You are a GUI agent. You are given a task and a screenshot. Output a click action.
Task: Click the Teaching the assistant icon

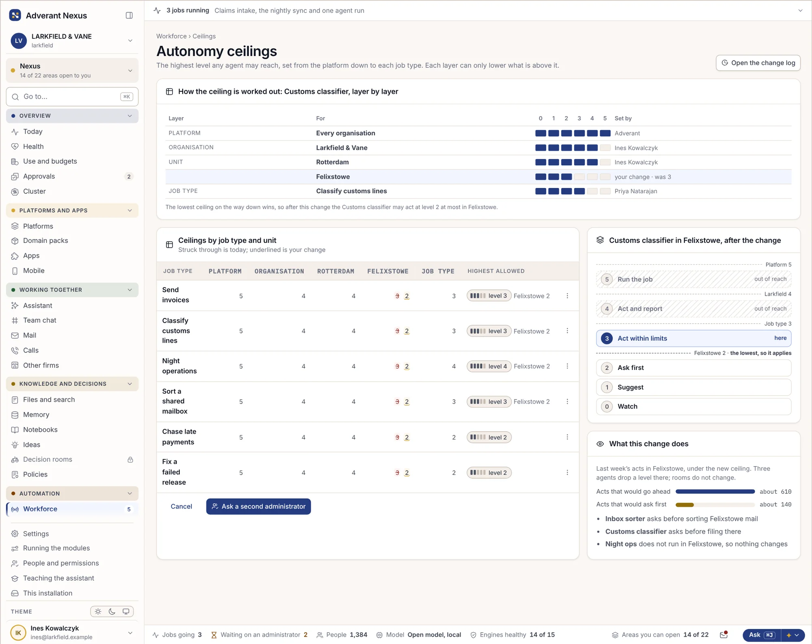(x=15, y=578)
